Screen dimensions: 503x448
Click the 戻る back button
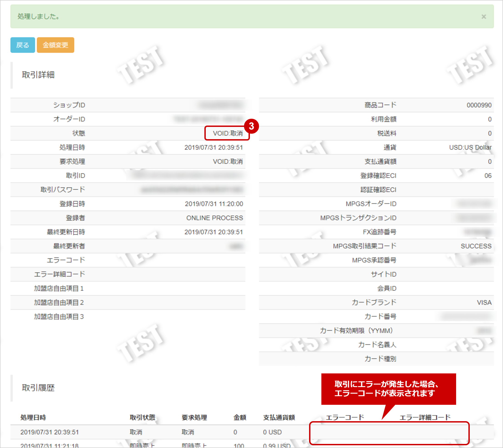22,45
